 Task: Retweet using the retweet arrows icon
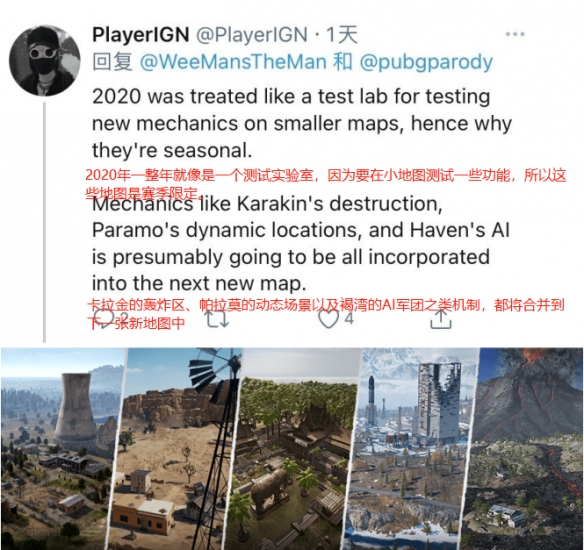coord(218,319)
